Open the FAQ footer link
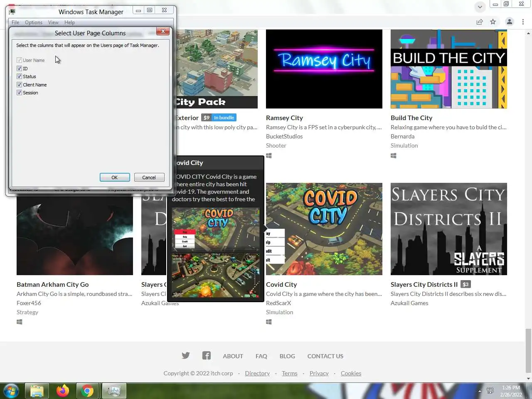532x399 pixels. pyautogui.click(x=261, y=356)
